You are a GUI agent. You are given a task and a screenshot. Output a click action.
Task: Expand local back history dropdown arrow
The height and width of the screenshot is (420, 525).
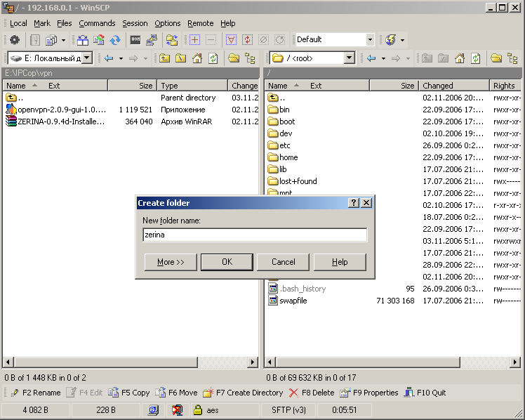pyautogui.click(x=121, y=58)
